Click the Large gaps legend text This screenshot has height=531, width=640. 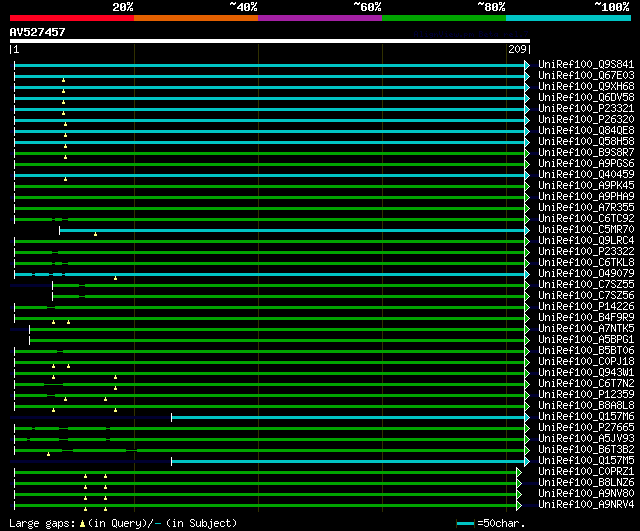[x=123, y=523]
